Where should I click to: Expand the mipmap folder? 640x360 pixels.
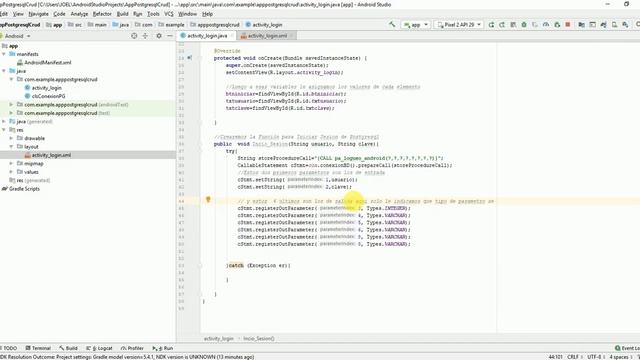tap(11, 163)
